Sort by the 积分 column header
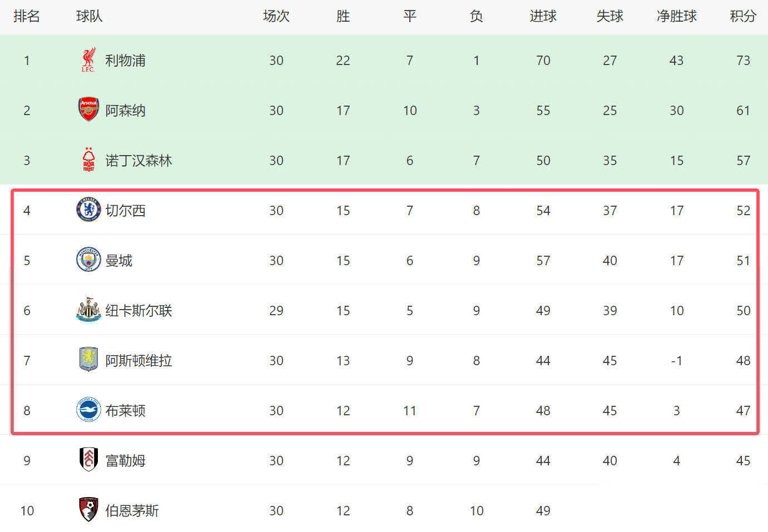 (x=743, y=16)
